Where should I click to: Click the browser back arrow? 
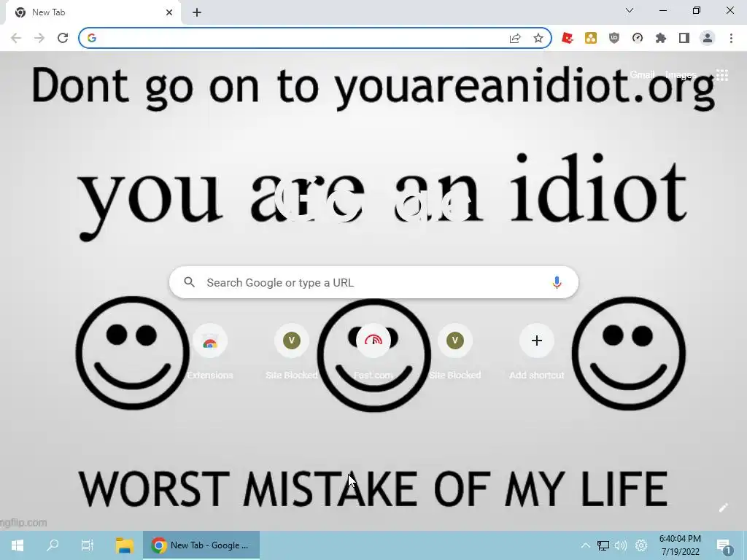[16, 38]
